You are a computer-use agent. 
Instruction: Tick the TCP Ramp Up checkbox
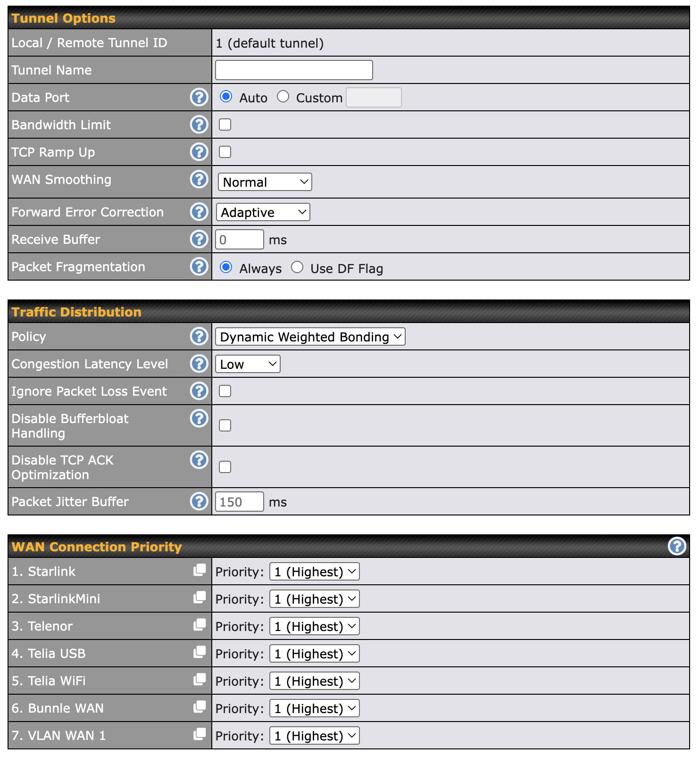tap(225, 152)
